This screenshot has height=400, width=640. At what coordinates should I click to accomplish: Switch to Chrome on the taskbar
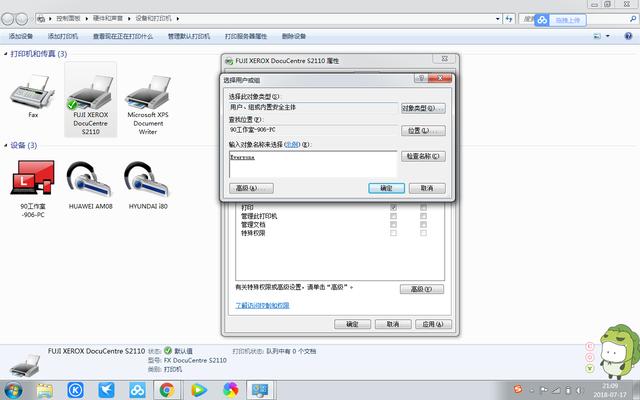coord(167,390)
